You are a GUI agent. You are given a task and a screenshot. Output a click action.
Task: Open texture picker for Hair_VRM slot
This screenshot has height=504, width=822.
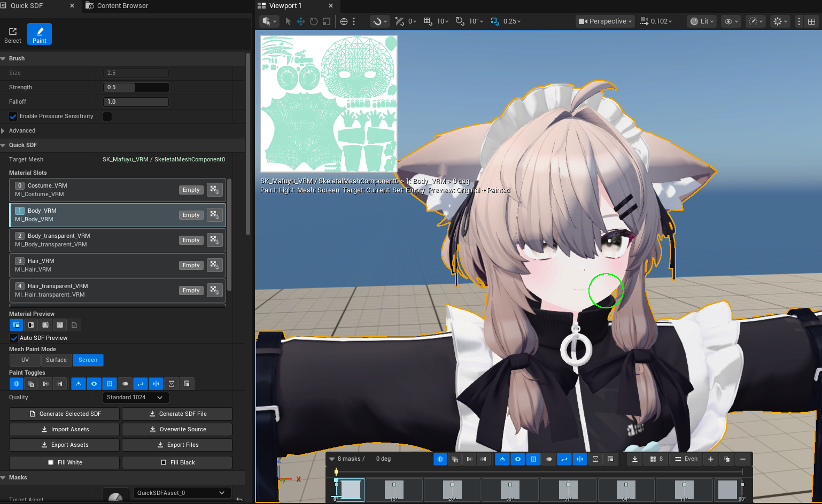(x=214, y=265)
